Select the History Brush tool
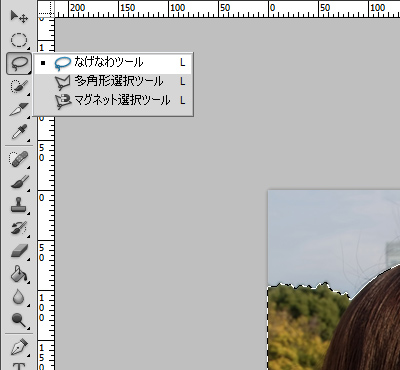This screenshot has height=370, width=400. 19,228
